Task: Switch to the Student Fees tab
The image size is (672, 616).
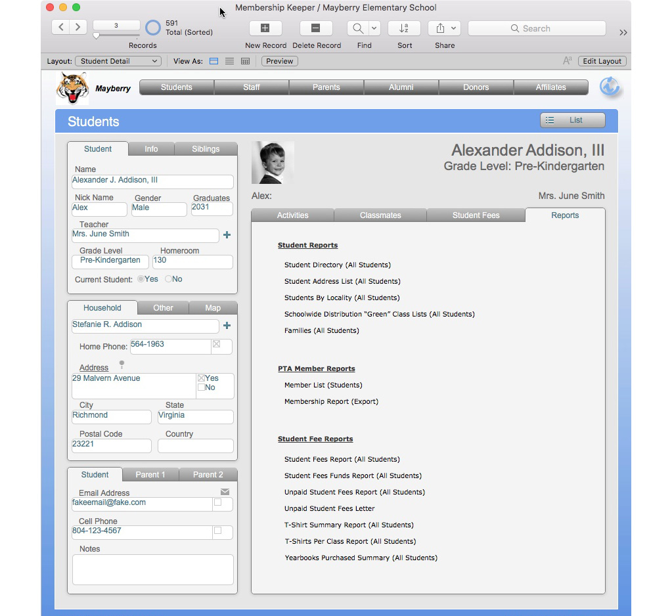Action: (476, 215)
